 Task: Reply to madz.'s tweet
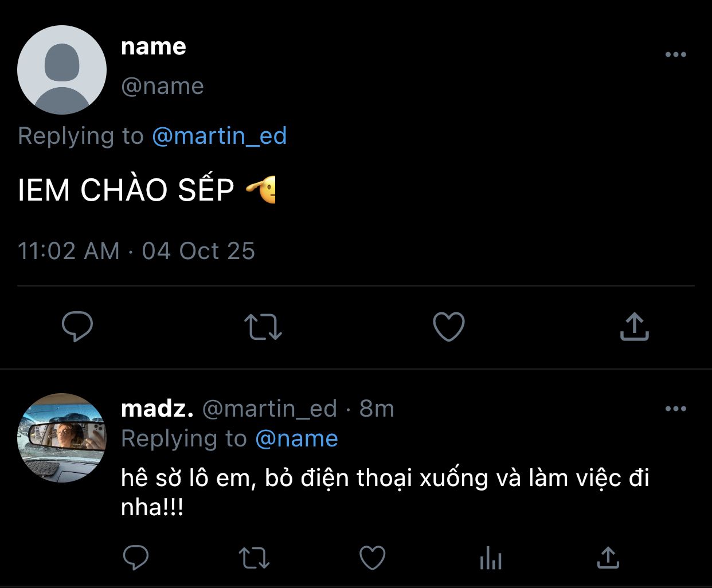tap(136, 557)
